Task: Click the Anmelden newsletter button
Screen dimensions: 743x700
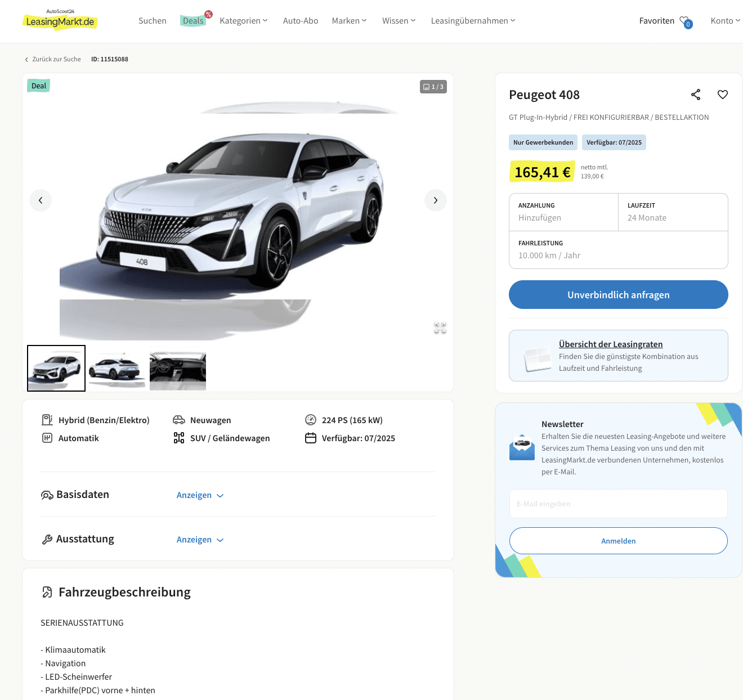Action: pyautogui.click(x=619, y=541)
